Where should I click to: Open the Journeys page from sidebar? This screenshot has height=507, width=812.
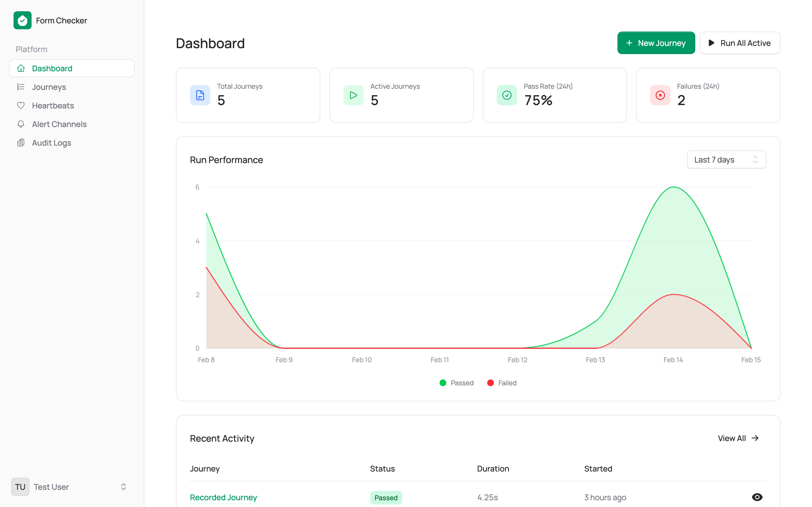point(49,87)
